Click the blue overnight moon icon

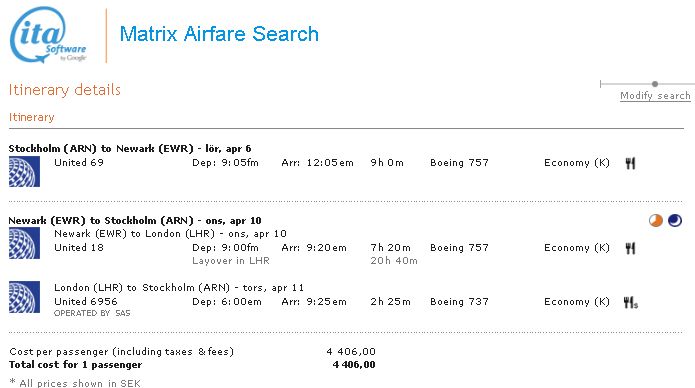pyautogui.click(x=675, y=220)
